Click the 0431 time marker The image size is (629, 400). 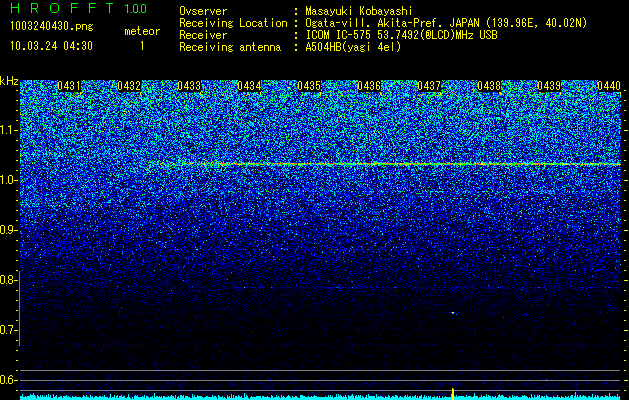[69, 86]
